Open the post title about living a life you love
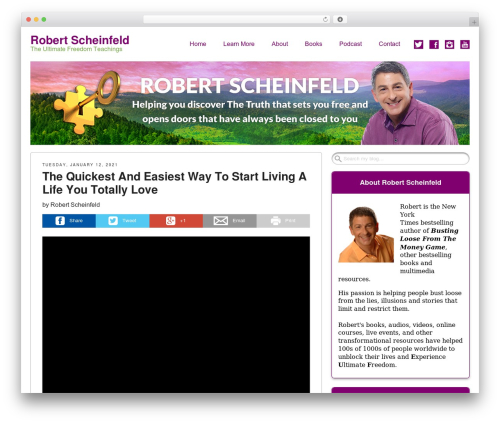The height and width of the screenshot is (423, 500). pos(174,183)
